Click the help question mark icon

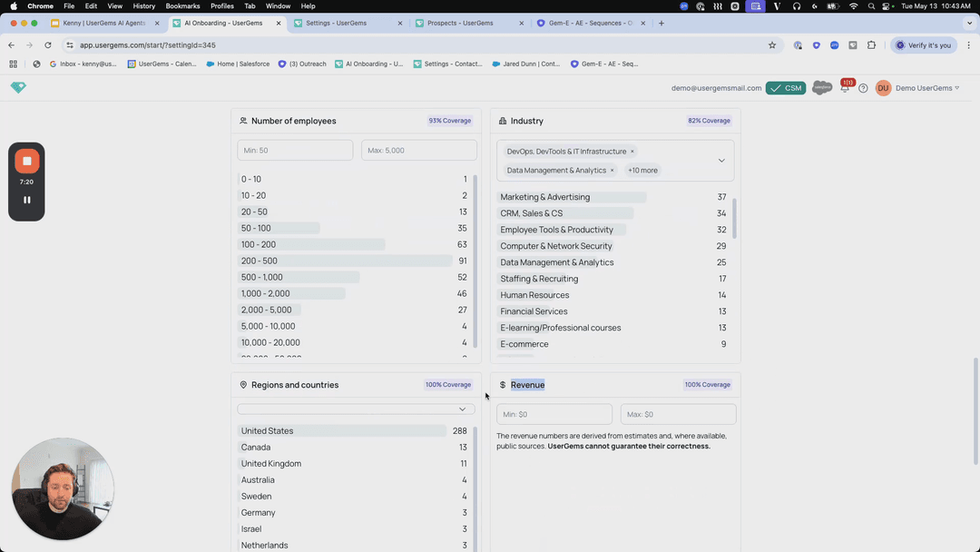click(863, 88)
